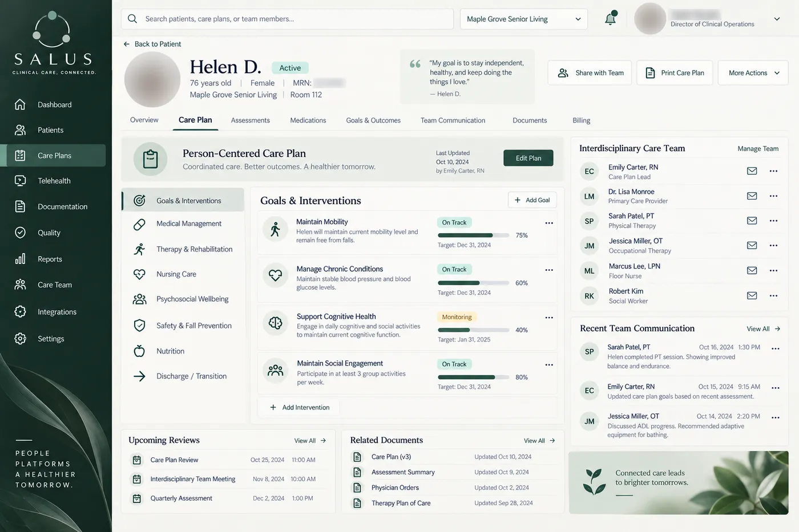Open the Settings gear icon
The width and height of the screenshot is (799, 532).
20,339
